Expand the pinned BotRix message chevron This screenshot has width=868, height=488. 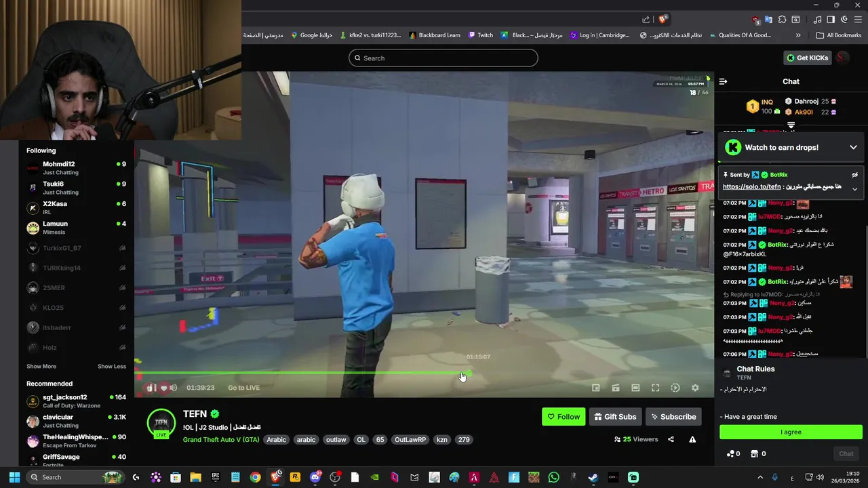(854, 189)
